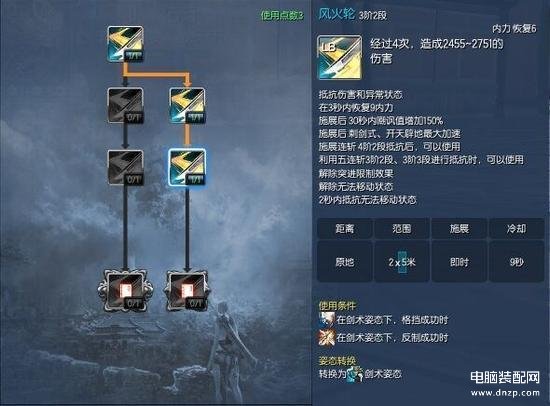Click the greyed-out left third-tier skill node
The height and width of the screenshot is (406, 550).
pos(126,168)
